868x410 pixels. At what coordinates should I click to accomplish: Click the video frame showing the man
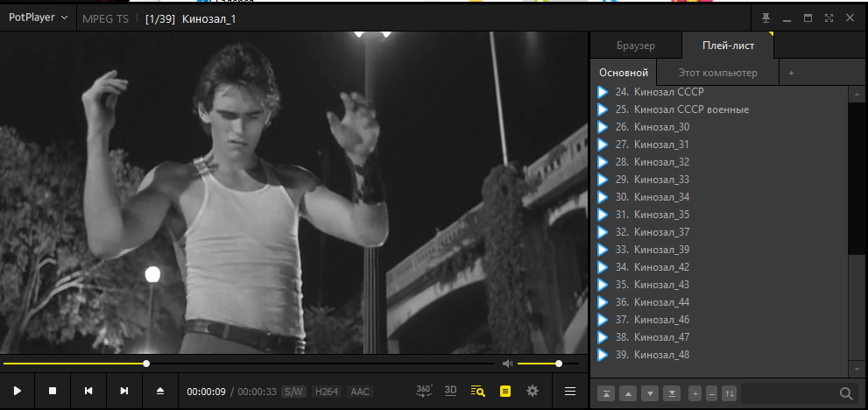click(293, 192)
